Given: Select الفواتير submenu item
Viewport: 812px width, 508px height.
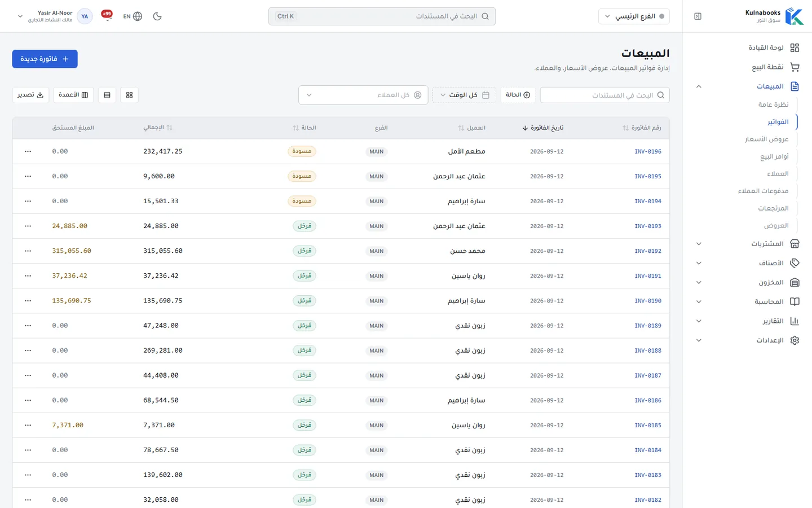Looking at the screenshot, I should coord(778,122).
